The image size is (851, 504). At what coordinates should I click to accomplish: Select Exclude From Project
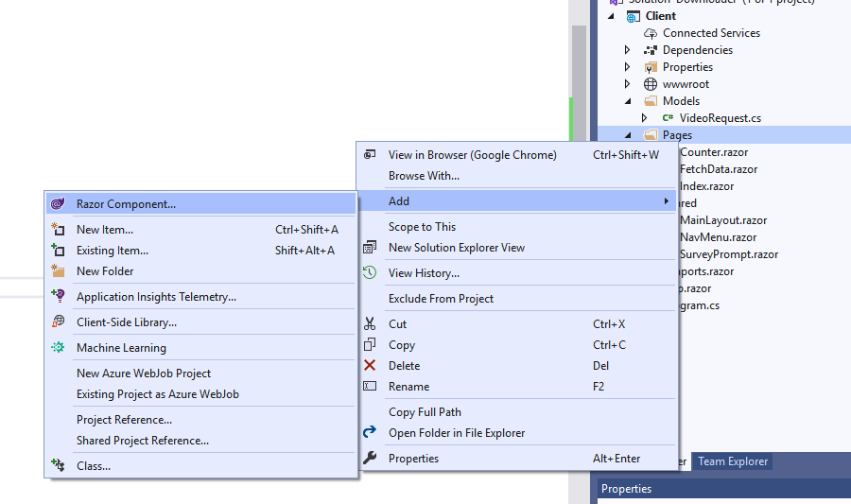(517, 299)
